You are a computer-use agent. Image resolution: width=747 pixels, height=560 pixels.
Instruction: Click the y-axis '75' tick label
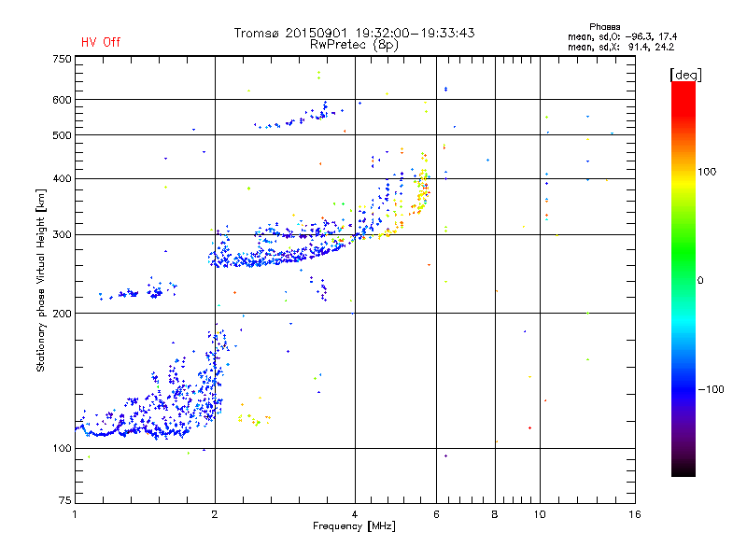coord(65,500)
